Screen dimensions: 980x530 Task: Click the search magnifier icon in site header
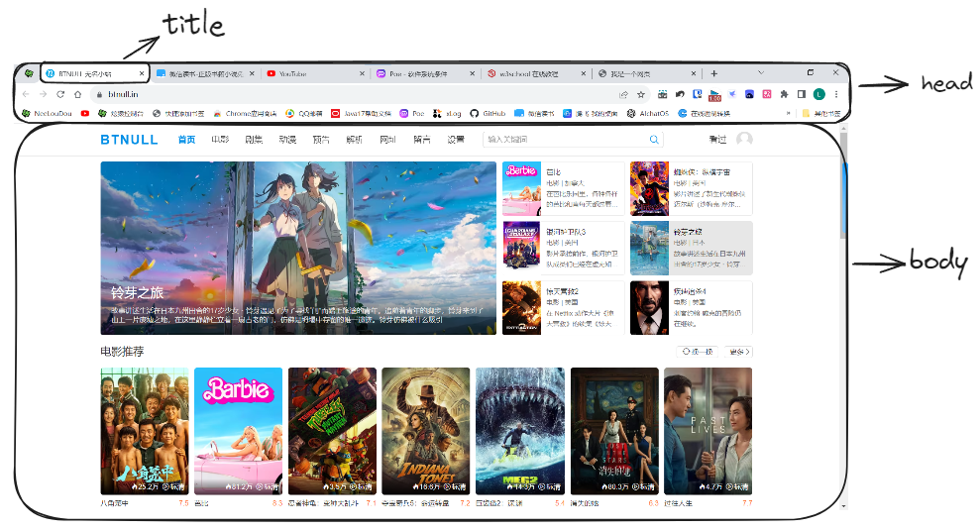click(x=655, y=140)
